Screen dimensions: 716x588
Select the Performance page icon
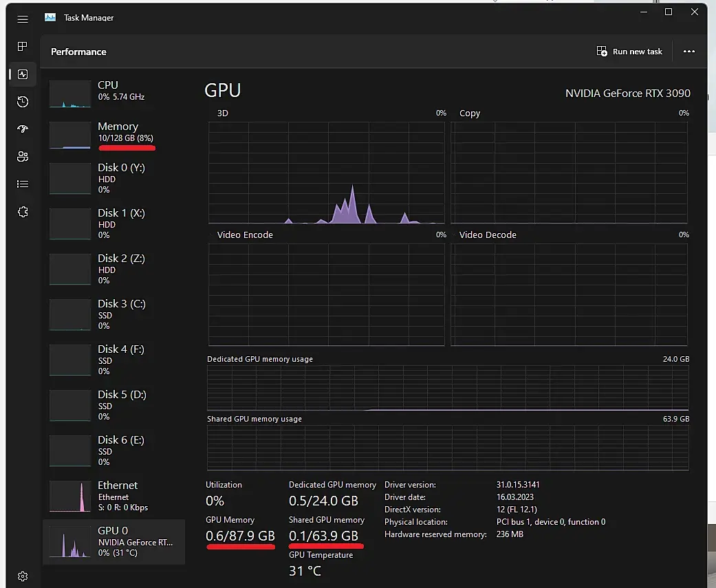click(23, 74)
